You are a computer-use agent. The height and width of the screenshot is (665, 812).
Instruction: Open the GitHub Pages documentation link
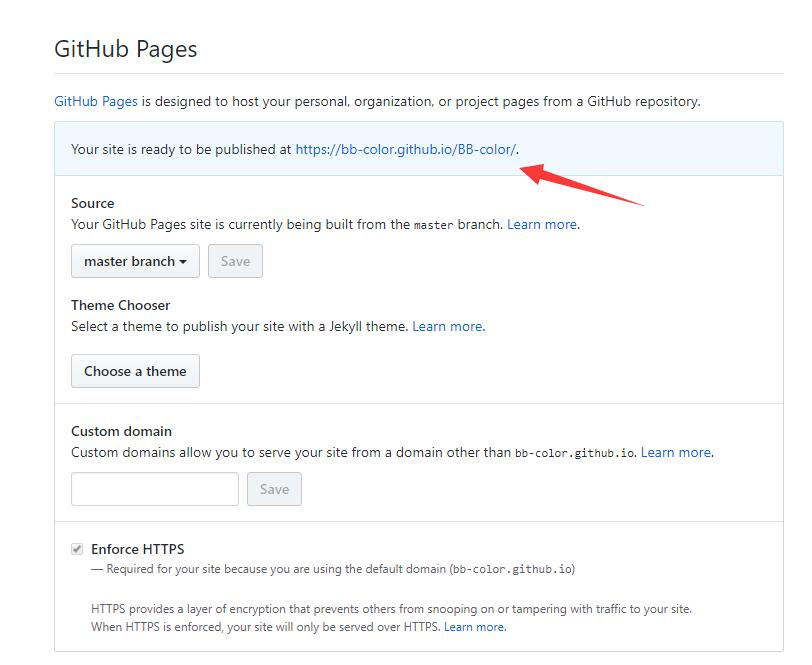96,102
